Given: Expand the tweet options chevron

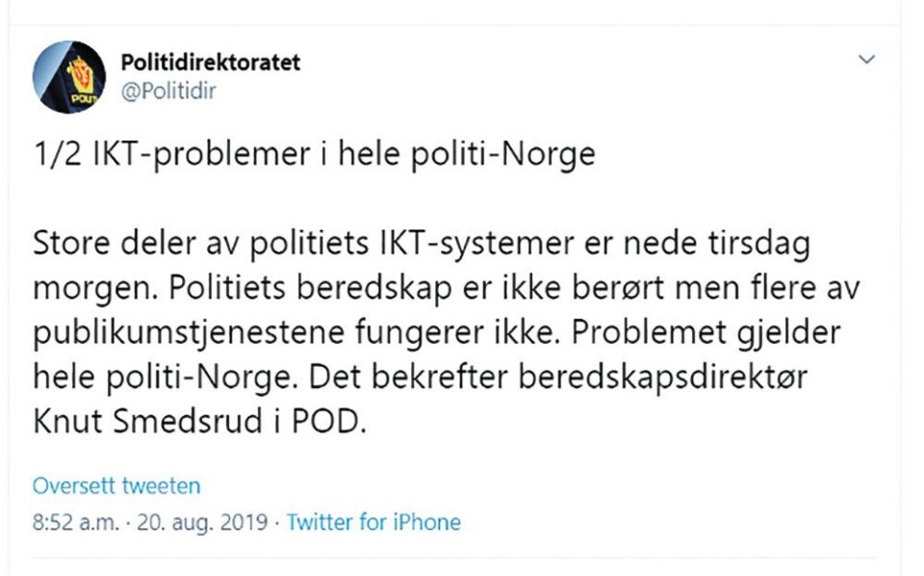Looking at the screenshot, I should (866, 59).
